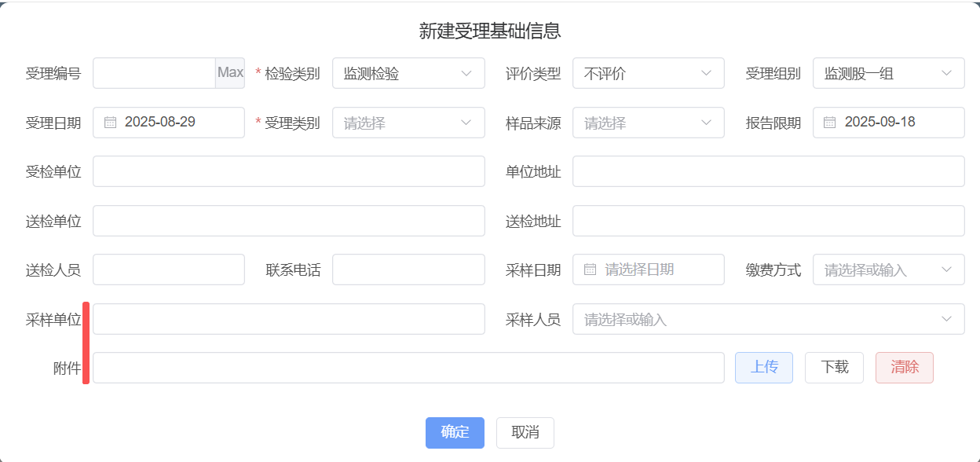Cancel the dialog with 取消
Image resolution: width=980 pixels, height=462 pixels.
[x=525, y=433]
